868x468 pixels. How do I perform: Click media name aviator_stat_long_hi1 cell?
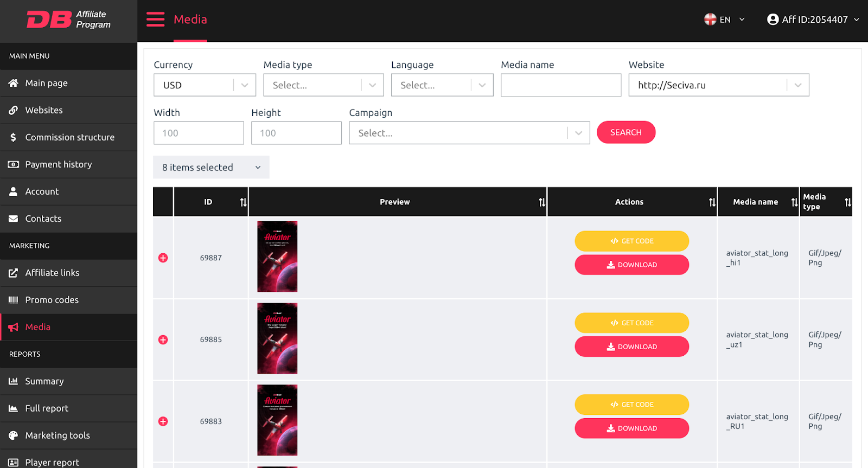pos(757,258)
